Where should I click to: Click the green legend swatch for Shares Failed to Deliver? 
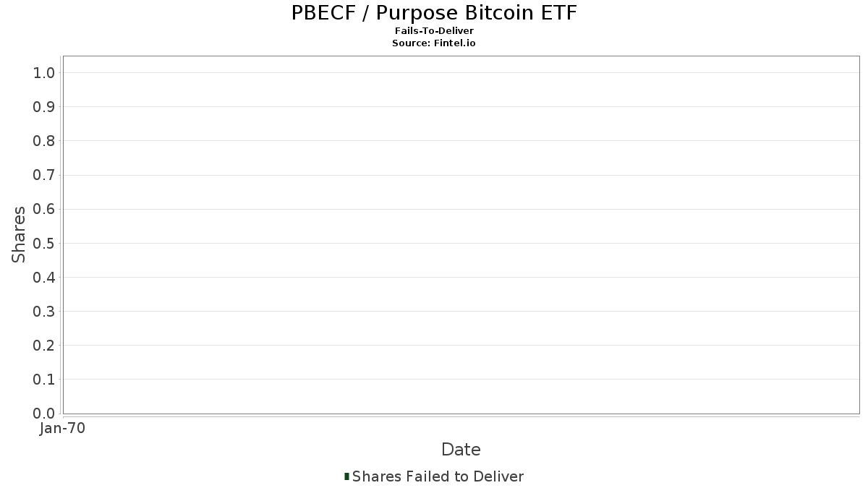point(347,476)
